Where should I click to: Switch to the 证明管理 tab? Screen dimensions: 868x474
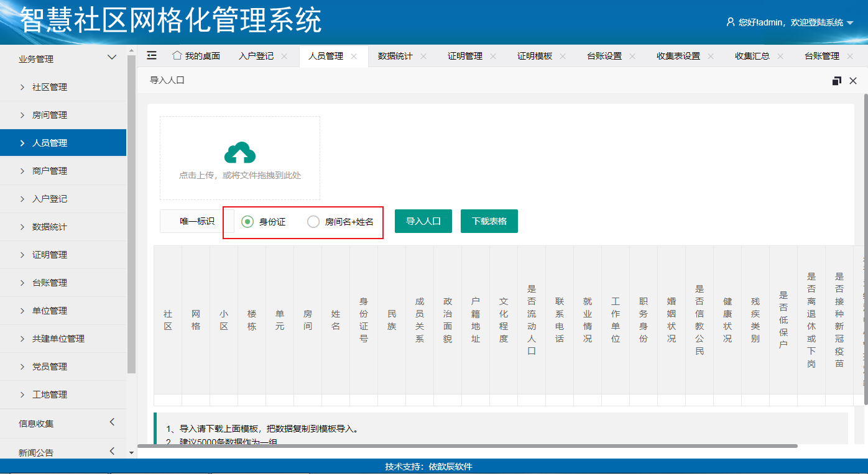[464, 56]
